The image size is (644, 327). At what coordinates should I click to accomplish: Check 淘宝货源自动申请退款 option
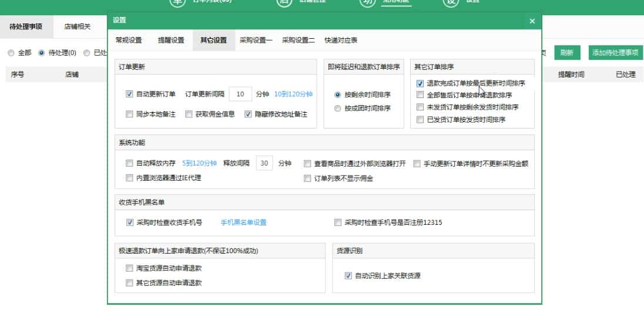coord(130,268)
